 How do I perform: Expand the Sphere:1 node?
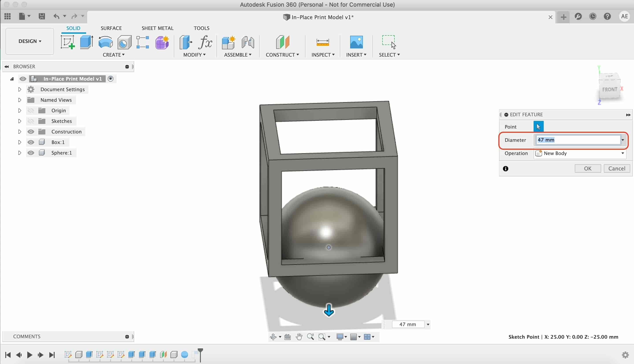20,153
